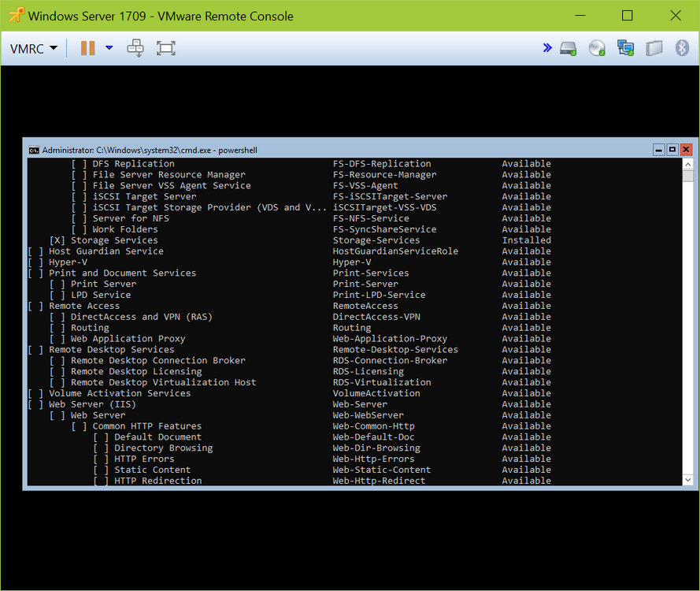
Task: Click the 'RDS-Connection-Broker' feature name
Action: [x=390, y=360]
